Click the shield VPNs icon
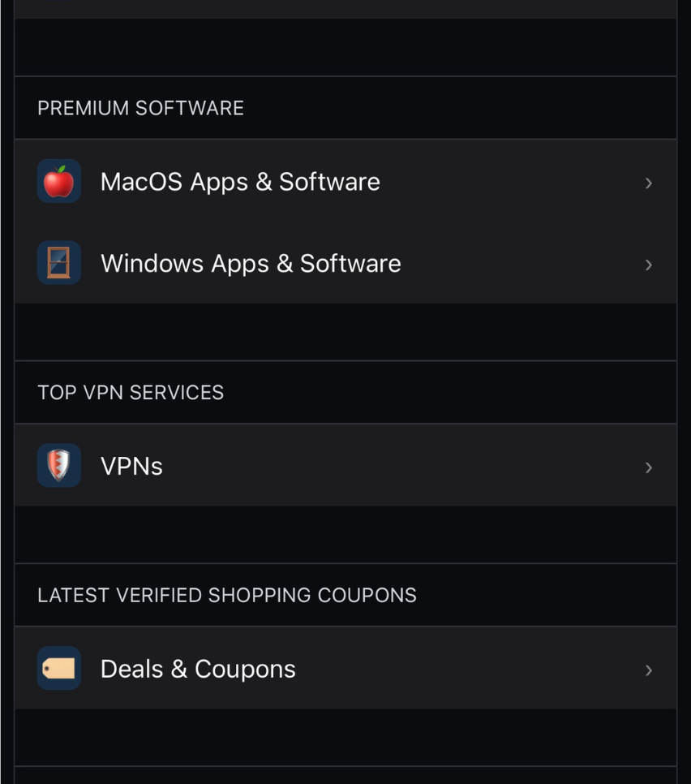The image size is (691, 784). pyautogui.click(x=59, y=466)
